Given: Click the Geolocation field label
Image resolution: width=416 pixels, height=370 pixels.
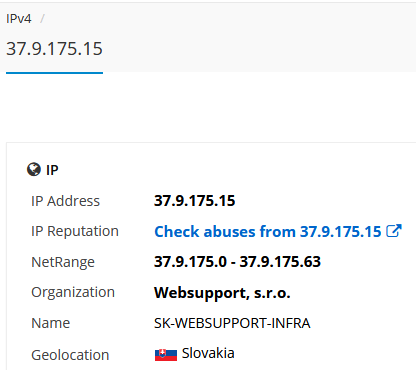Looking at the screenshot, I should (x=70, y=355).
